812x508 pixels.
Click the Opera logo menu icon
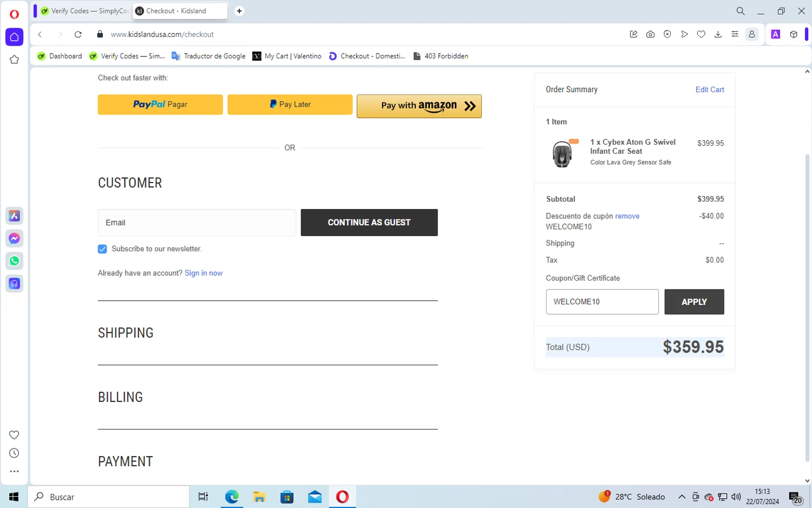[14, 15]
